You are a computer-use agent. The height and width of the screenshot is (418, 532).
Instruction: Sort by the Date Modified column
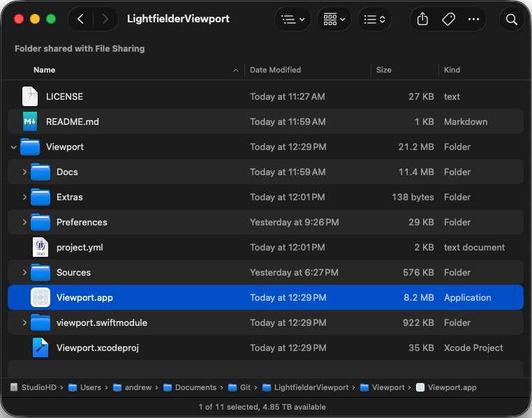(275, 70)
